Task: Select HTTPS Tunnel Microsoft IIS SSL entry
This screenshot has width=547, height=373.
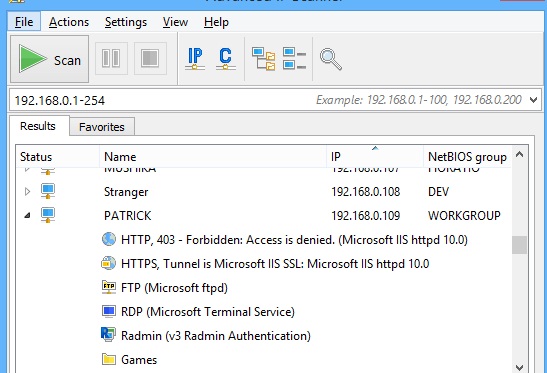Action: click(275, 264)
